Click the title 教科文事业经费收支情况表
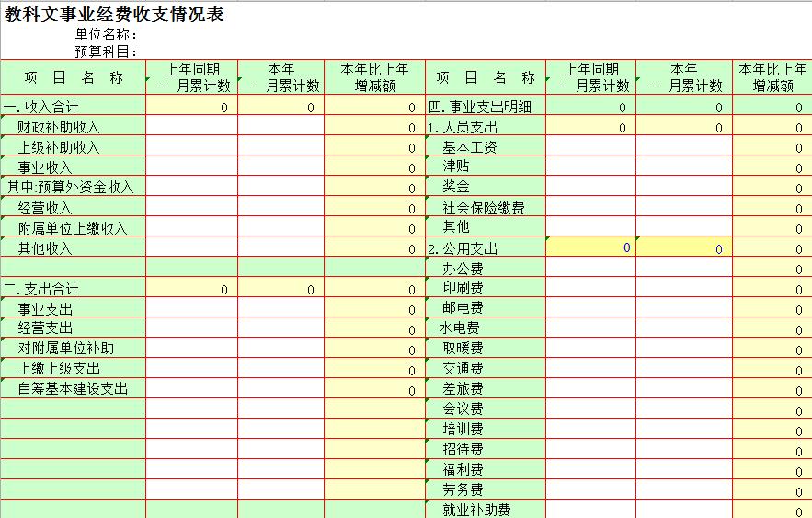This screenshot has height=518, width=812. tap(115, 15)
